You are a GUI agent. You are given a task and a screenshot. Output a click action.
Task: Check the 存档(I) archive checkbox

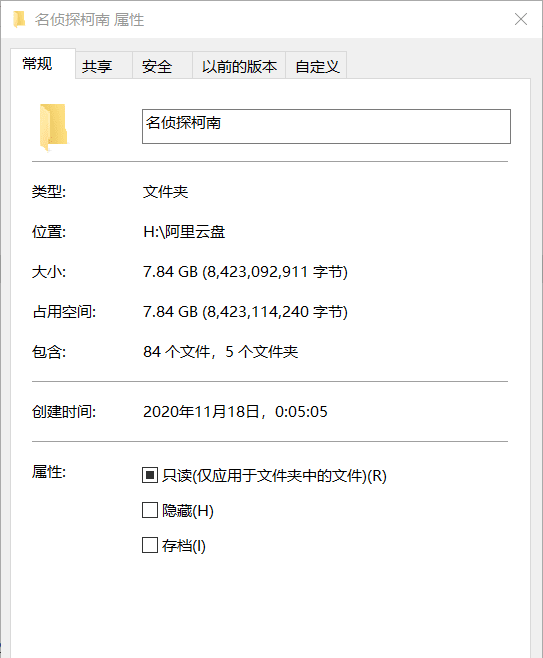tap(150, 545)
